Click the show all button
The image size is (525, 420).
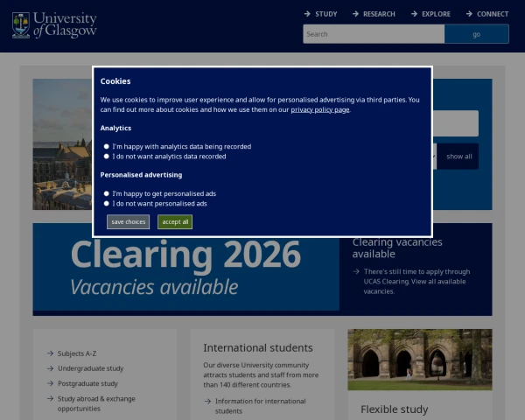pyautogui.click(x=458, y=157)
